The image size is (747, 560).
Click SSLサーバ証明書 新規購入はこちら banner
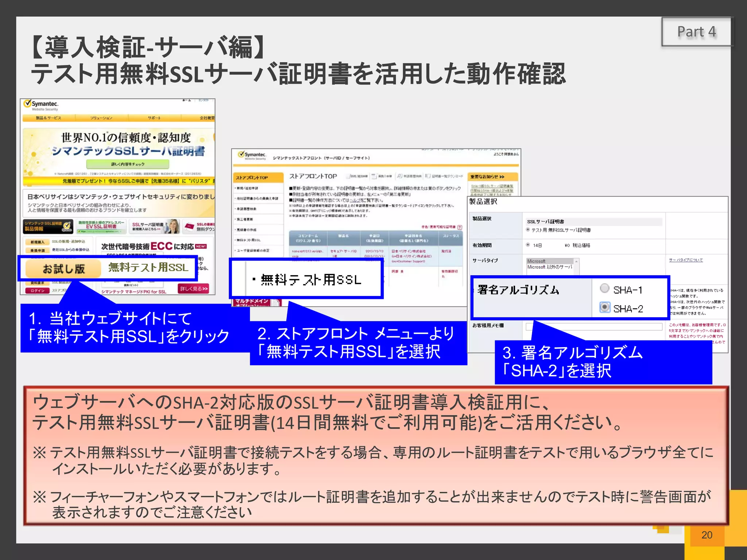pyautogui.click(x=155, y=226)
